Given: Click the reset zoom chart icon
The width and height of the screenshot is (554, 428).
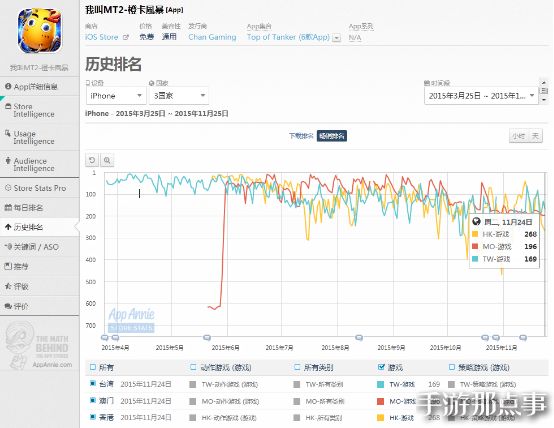Looking at the screenshot, I should 92,160.
